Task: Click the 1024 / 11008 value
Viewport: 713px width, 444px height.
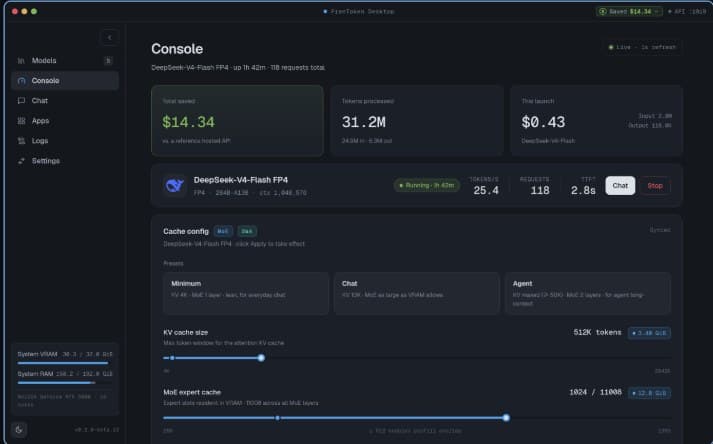Action: pos(595,393)
